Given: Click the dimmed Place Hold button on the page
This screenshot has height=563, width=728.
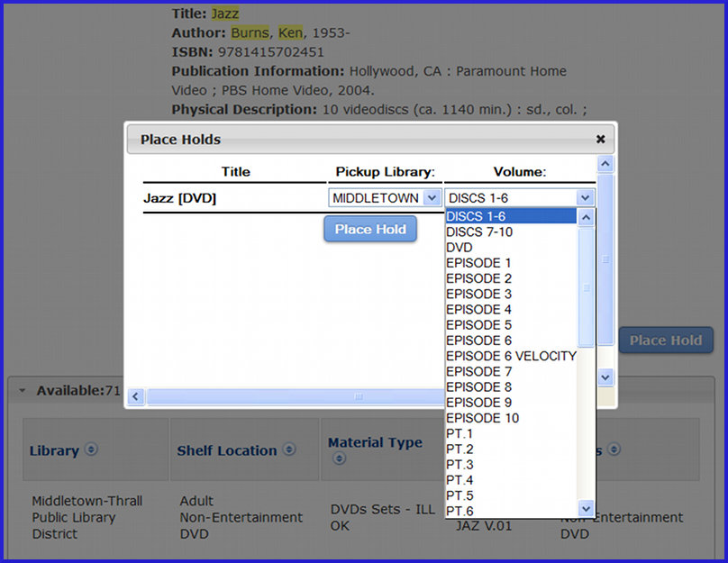Looking at the screenshot, I should pos(666,341).
